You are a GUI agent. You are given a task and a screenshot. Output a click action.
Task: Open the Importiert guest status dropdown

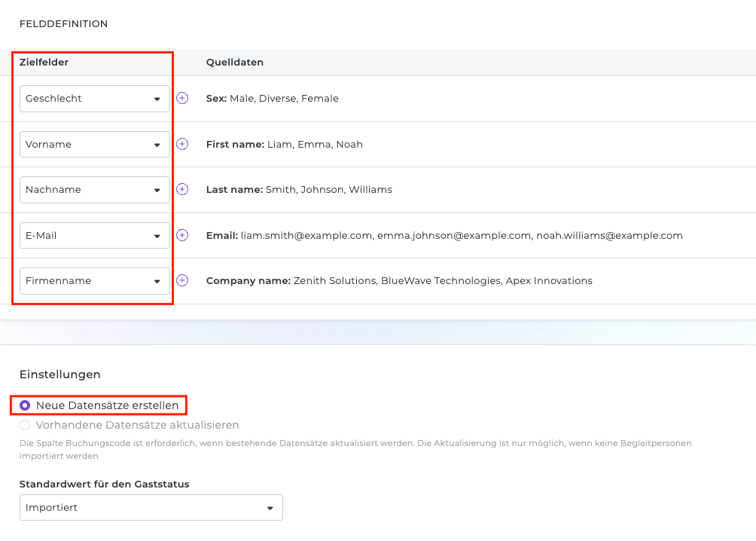click(151, 508)
